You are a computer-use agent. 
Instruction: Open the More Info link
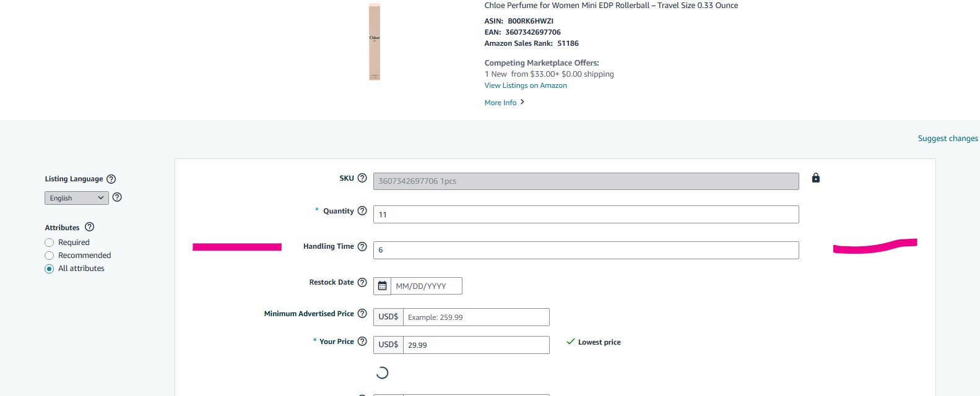click(x=500, y=103)
